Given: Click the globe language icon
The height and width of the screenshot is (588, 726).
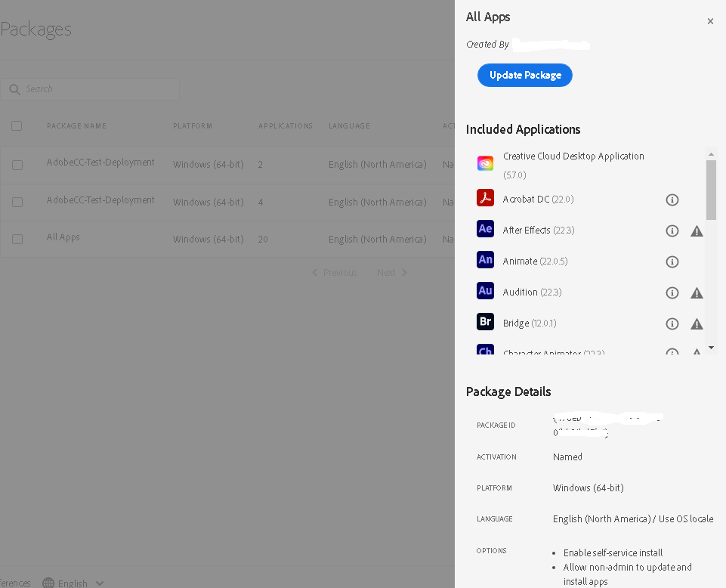Looking at the screenshot, I should tap(48, 583).
